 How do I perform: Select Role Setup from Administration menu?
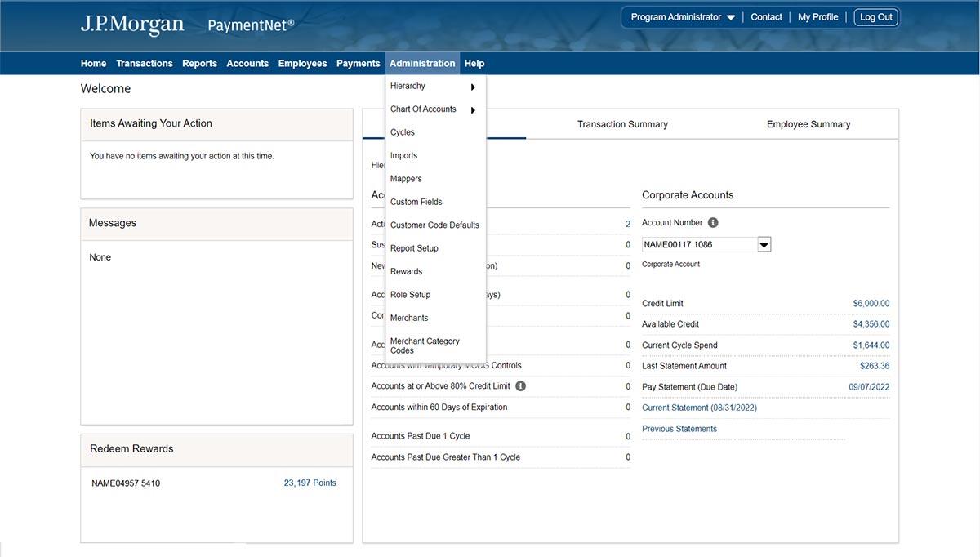pos(410,295)
